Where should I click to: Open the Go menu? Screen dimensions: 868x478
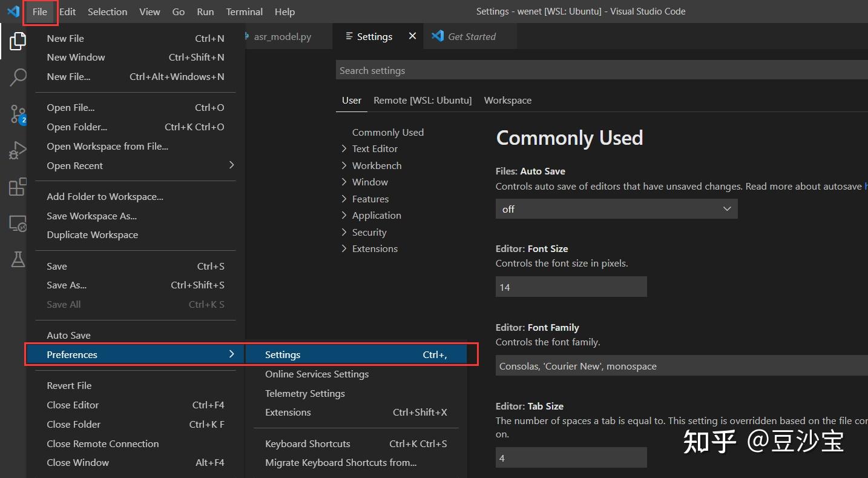[x=179, y=12]
